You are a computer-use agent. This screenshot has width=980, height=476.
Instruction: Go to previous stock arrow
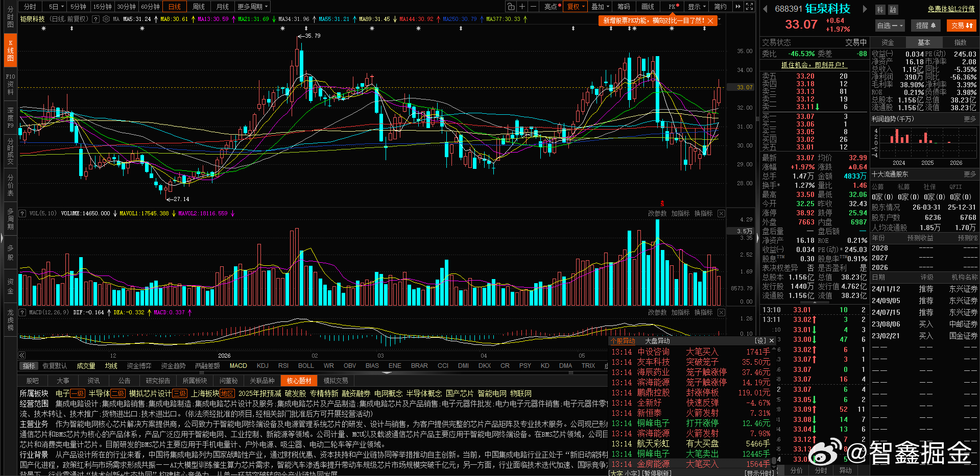pos(765,9)
